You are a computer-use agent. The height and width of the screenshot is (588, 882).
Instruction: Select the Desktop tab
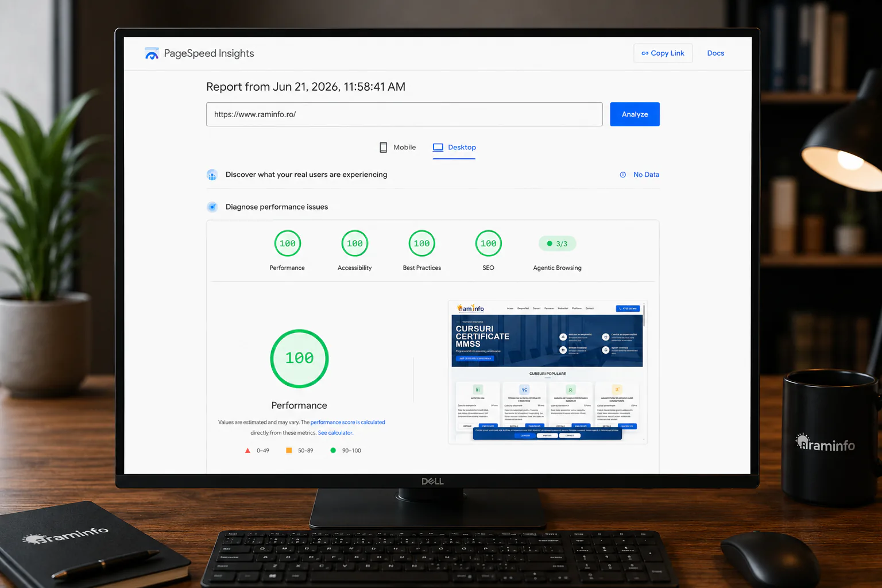(x=454, y=148)
